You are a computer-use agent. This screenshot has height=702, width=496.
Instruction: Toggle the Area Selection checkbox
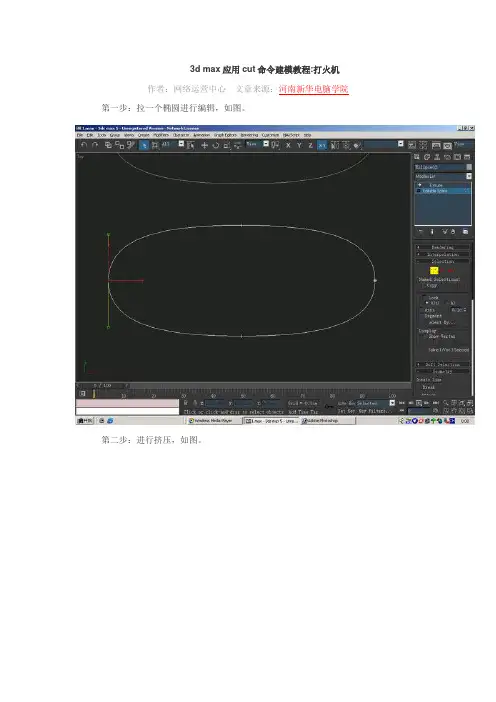pos(422,310)
